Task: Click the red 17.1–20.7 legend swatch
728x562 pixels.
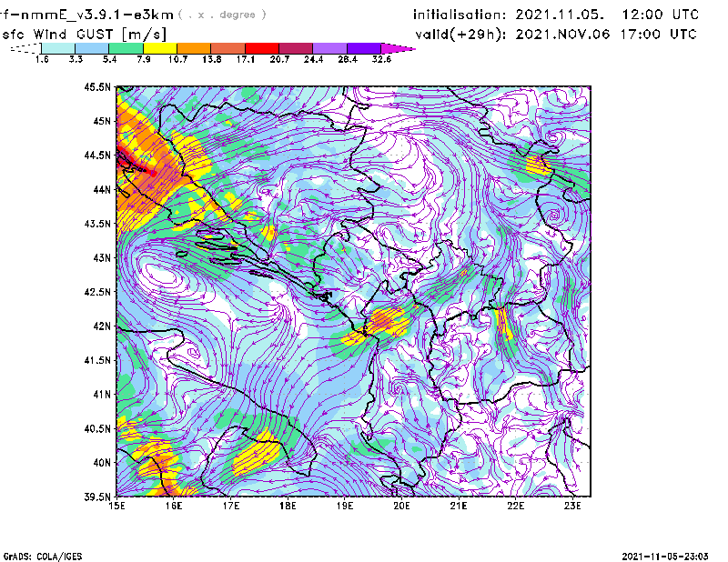Action: [x=262, y=48]
